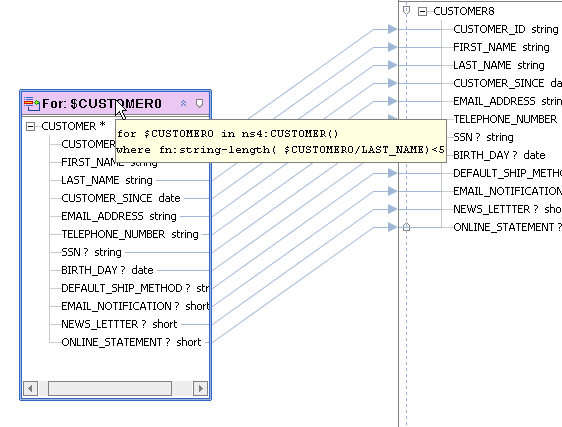562x427 pixels.
Task: Click the For node icon beside $CUSTOMER0
Action: 32,104
